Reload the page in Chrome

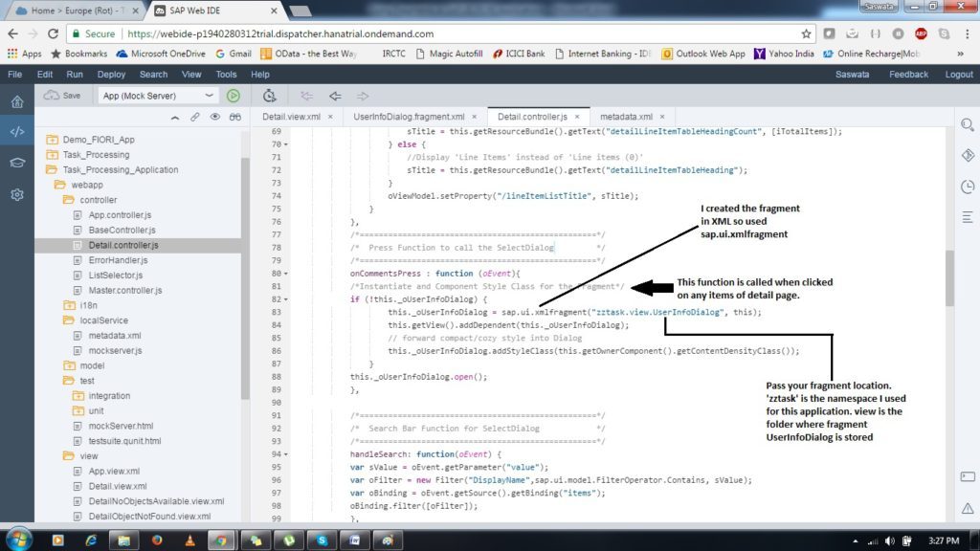54,33
